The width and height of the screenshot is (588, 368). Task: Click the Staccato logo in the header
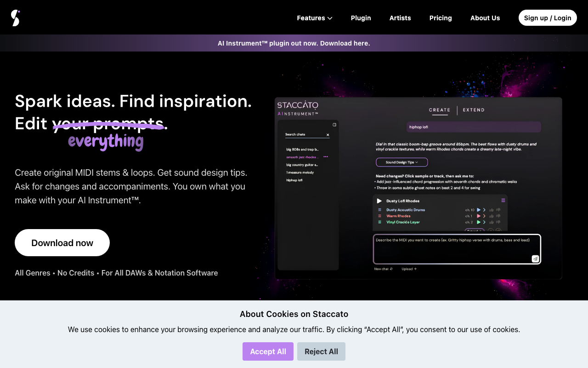(x=16, y=18)
